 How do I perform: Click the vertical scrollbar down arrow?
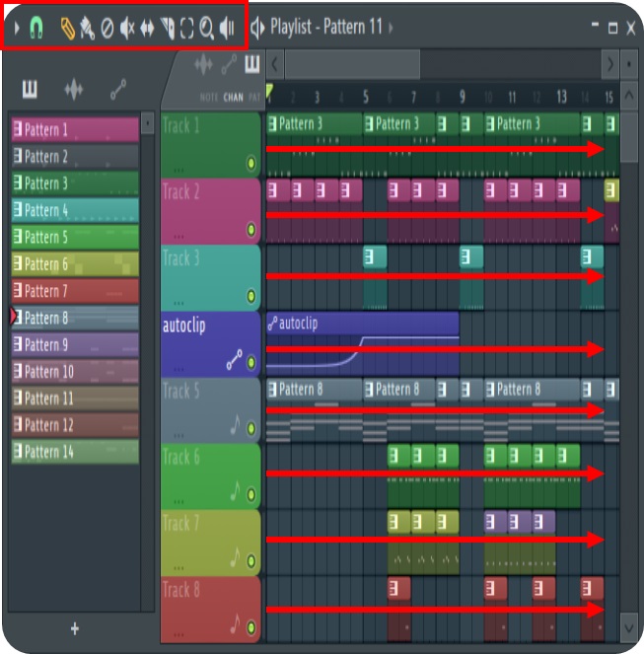pos(629,627)
